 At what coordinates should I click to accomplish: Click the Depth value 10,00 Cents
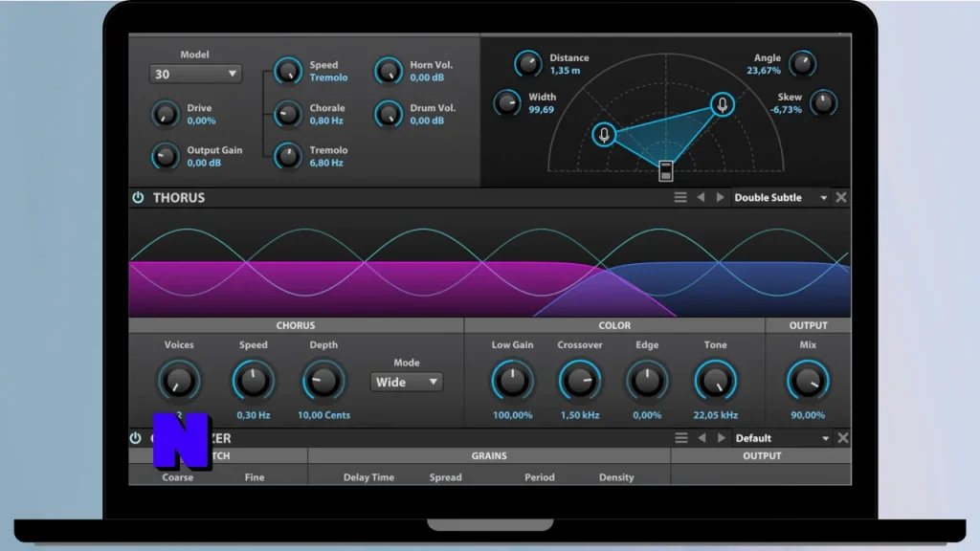pyautogui.click(x=323, y=415)
